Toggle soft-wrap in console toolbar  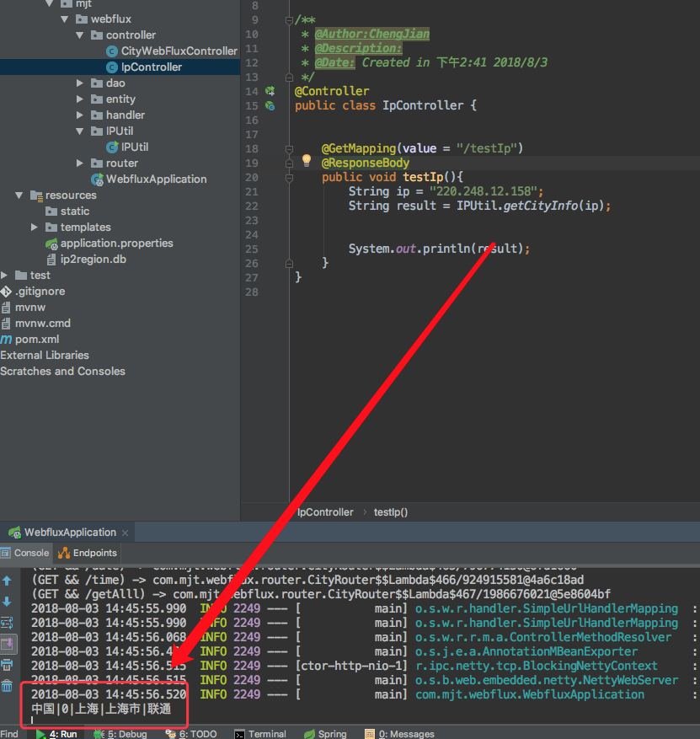click(x=7, y=623)
